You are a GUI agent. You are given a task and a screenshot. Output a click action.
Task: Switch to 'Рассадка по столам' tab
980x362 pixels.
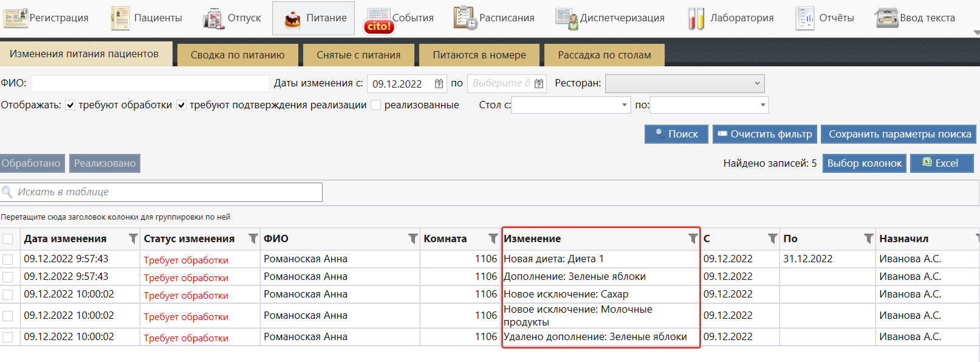click(604, 55)
